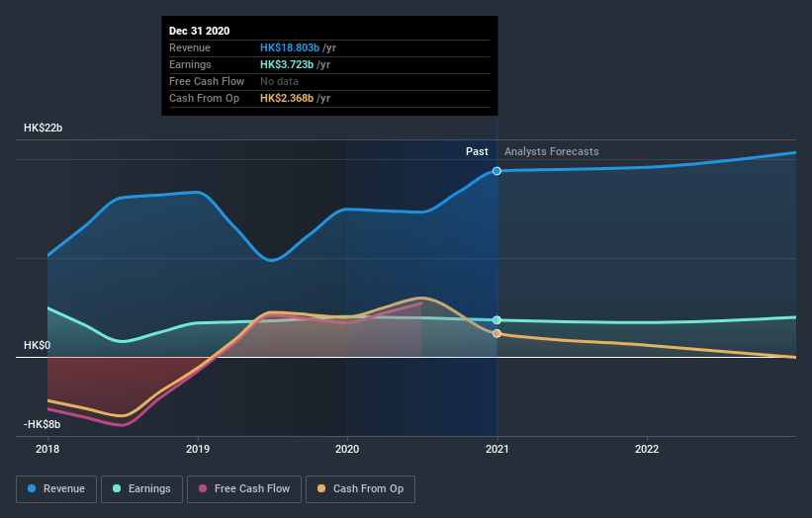The width and height of the screenshot is (812, 518).
Task: Click the Revenue row label in tooltip
Action: pos(190,47)
